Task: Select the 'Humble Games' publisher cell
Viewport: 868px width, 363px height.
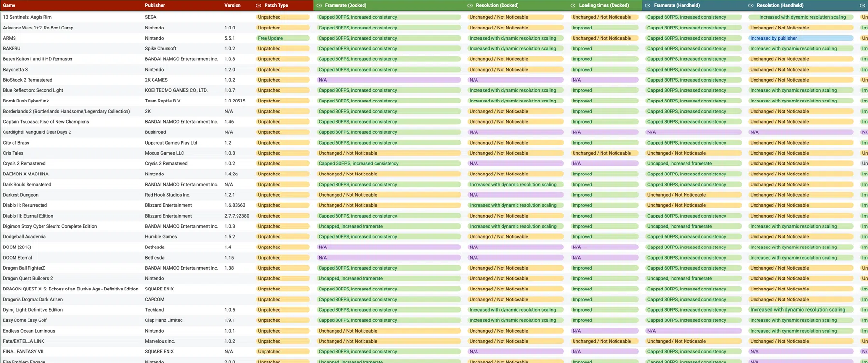Action: click(161, 237)
